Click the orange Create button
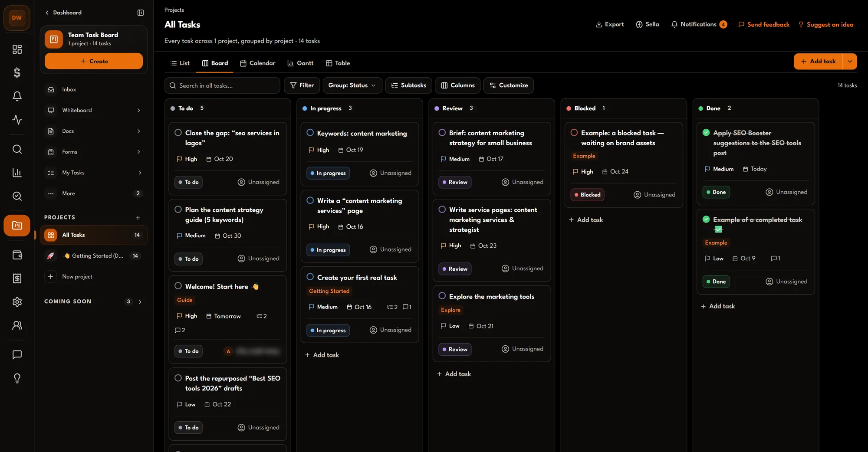This screenshot has width=868, height=452. (94, 61)
